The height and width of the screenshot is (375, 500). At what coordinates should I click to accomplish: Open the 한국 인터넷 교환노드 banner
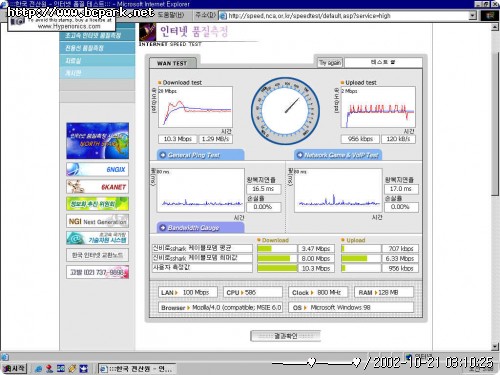click(97, 255)
